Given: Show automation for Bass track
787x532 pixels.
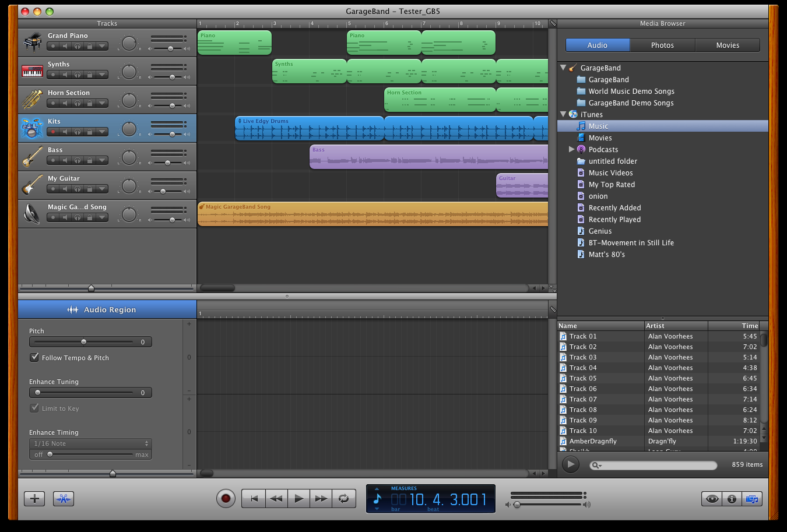Looking at the screenshot, I should (103, 160).
